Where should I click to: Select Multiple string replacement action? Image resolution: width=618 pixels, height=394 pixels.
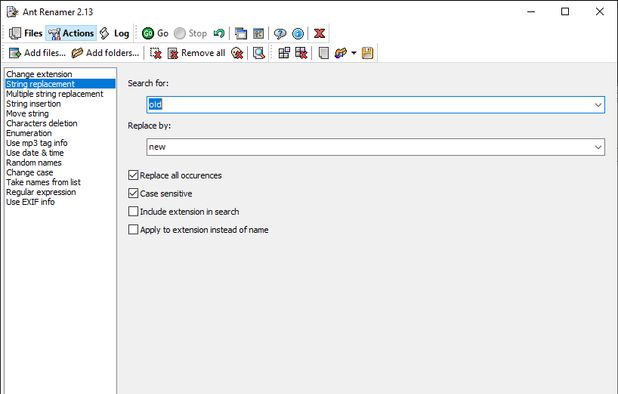click(60, 94)
